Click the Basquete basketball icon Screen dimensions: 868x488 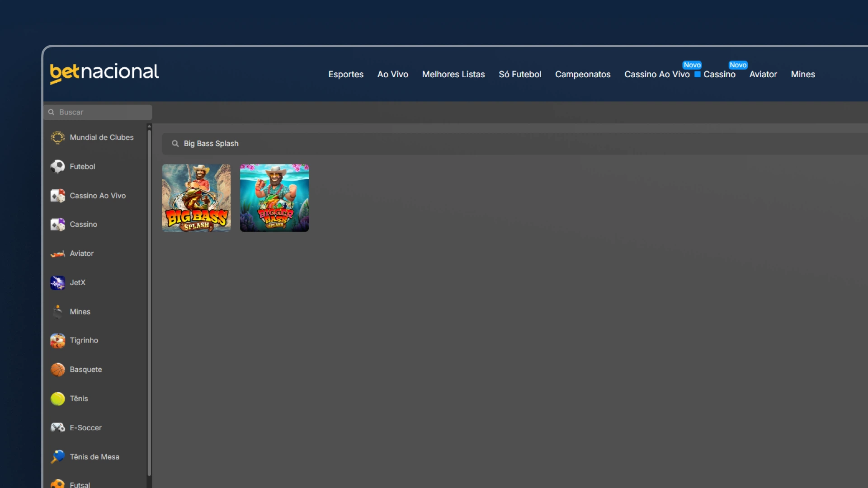coord(57,370)
